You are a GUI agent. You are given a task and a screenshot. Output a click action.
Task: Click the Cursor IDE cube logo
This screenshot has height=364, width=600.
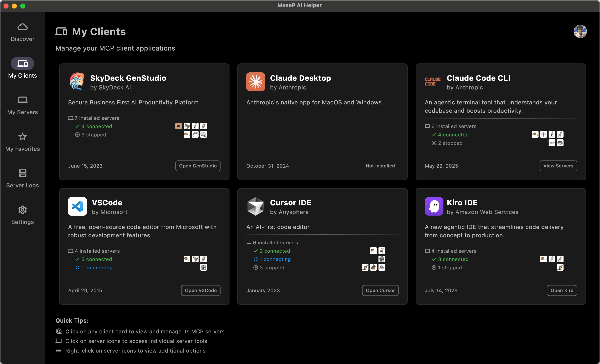tap(255, 206)
